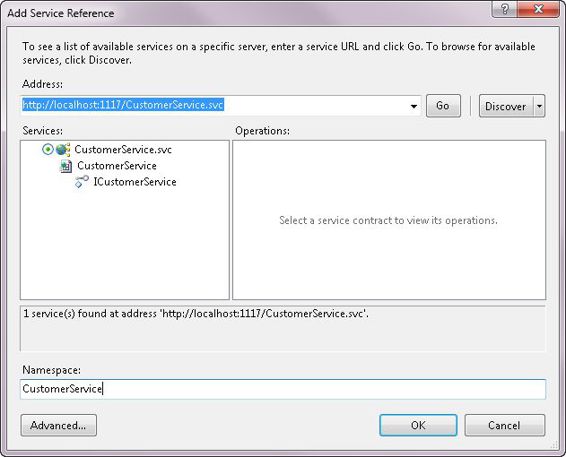Open the Advanced settings button
Image resolution: width=566 pixels, height=457 pixels.
point(58,425)
